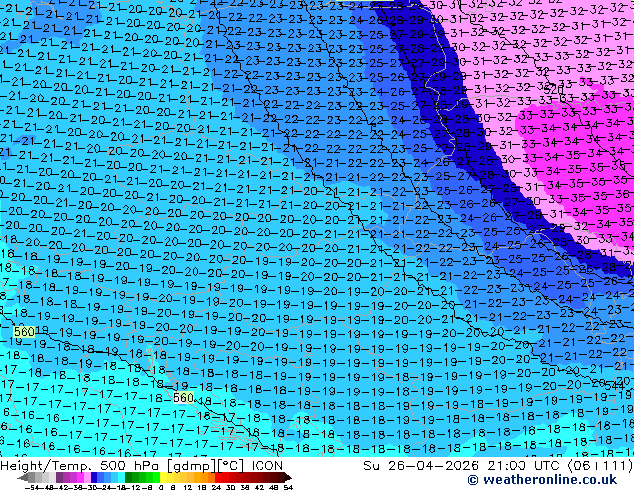Select the date text 'Su 26-04-2026 21:00 UTC'
634x490 pixels.
[460, 466]
